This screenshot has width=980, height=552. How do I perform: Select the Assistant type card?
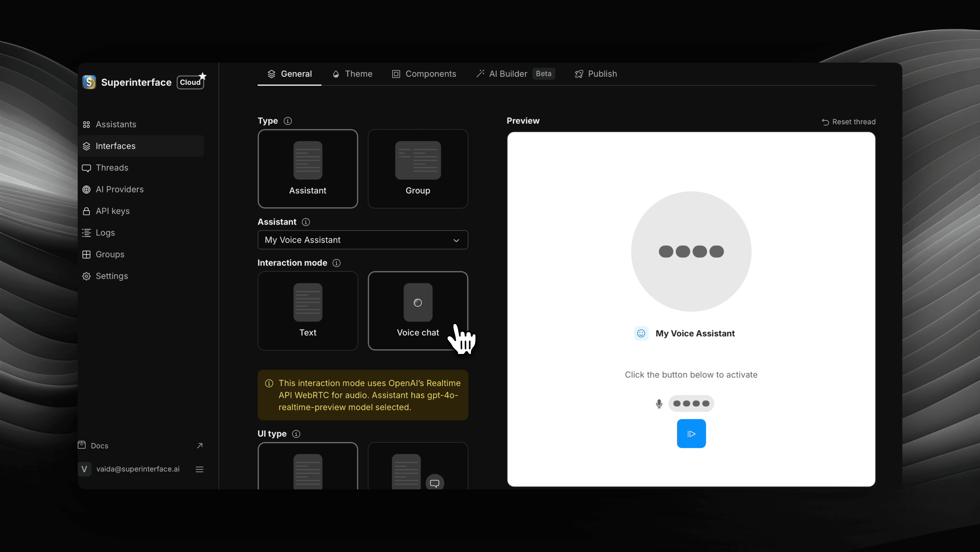tap(307, 168)
